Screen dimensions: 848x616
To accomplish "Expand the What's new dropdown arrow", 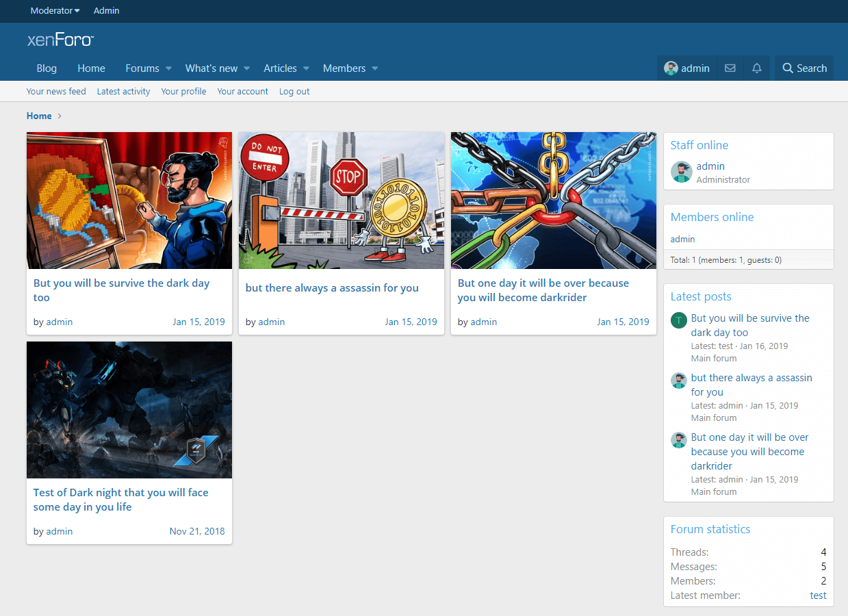I will pos(247,68).
